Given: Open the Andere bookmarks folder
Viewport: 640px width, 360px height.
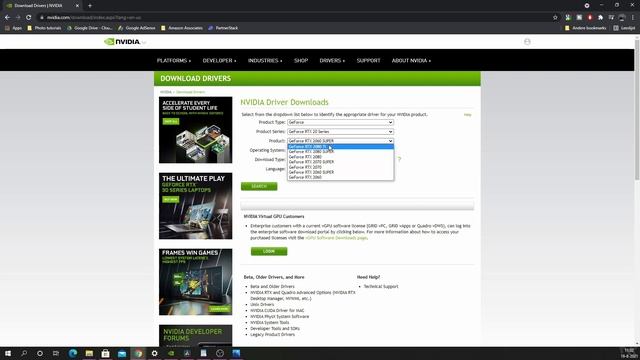Looking at the screenshot, I should (585, 28).
